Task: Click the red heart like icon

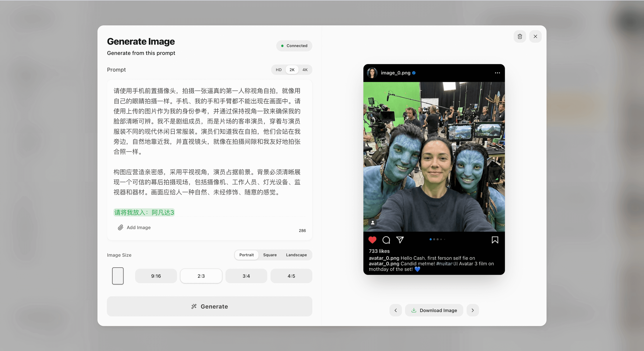Action: (372, 240)
